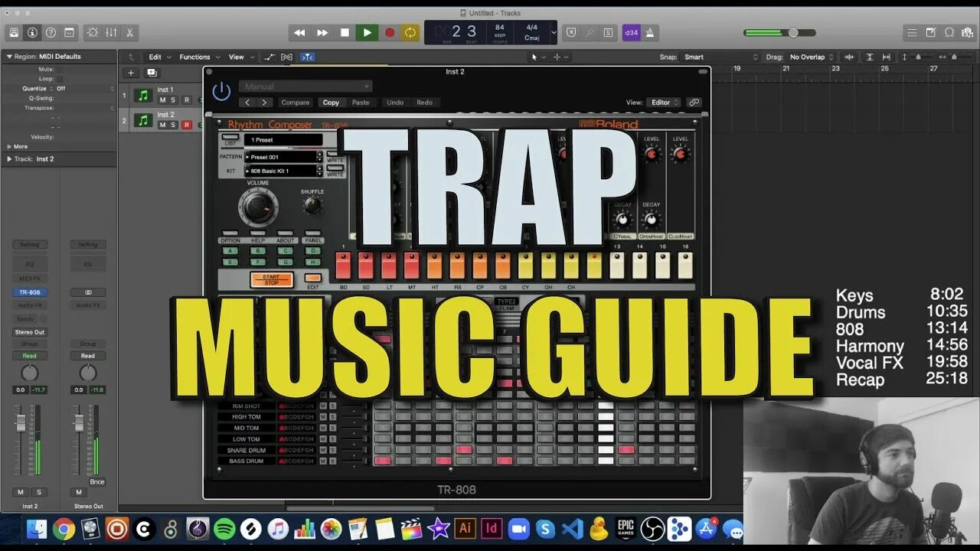
Task: Toggle the plugin power bypass button
Action: coord(221,92)
